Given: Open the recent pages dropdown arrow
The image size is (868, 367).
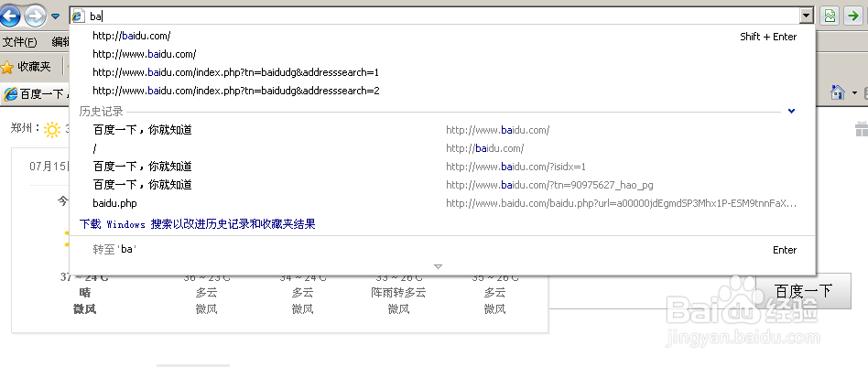Looking at the screenshot, I should coord(55,16).
